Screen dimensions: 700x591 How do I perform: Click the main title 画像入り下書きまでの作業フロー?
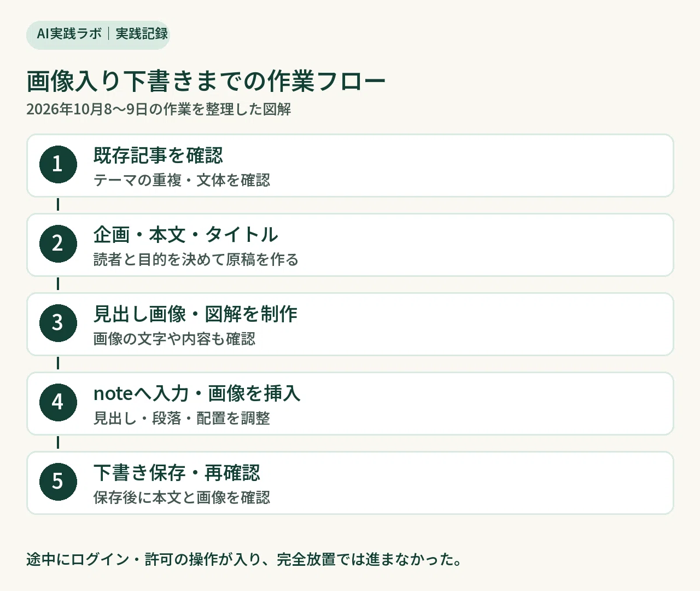(x=206, y=81)
